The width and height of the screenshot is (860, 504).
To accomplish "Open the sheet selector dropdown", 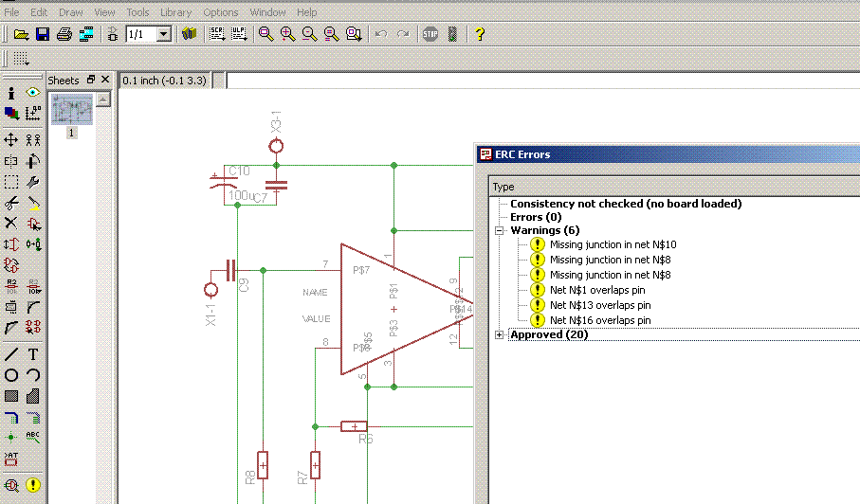I will (x=163, y=34).
